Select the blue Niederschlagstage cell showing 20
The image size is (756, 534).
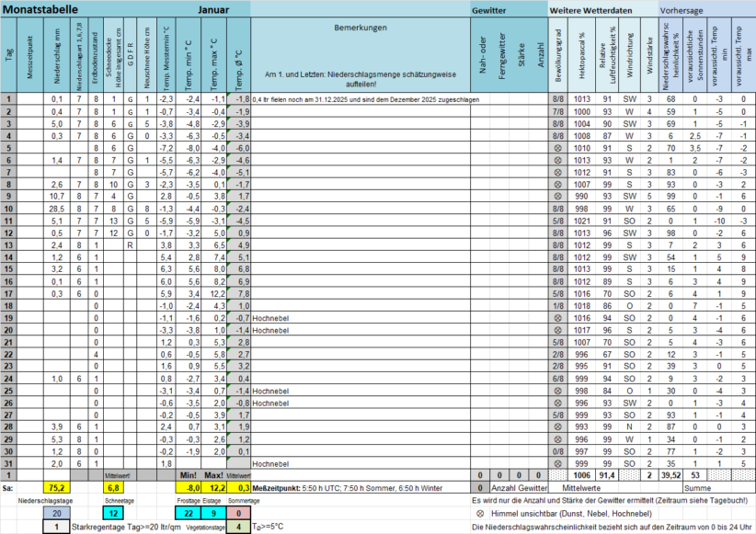[x=57, y=512]
